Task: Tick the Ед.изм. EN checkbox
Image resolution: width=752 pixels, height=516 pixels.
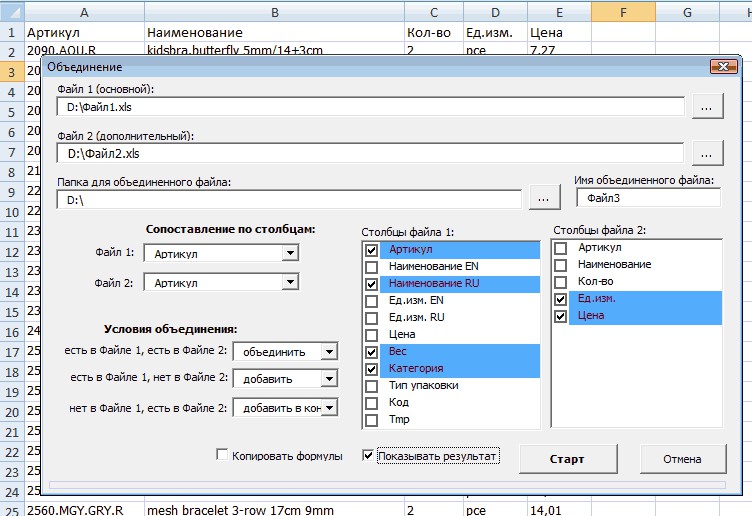Action: click(x=371, y=301)
